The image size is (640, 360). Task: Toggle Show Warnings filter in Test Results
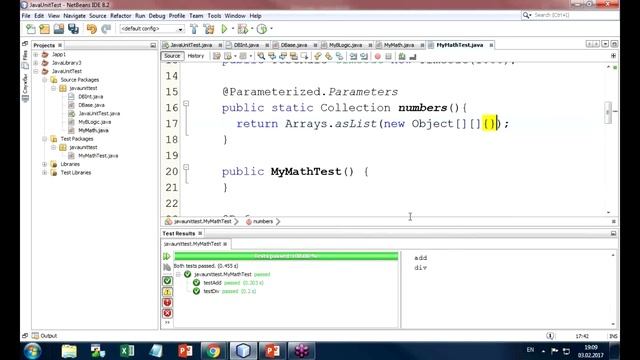167,292
